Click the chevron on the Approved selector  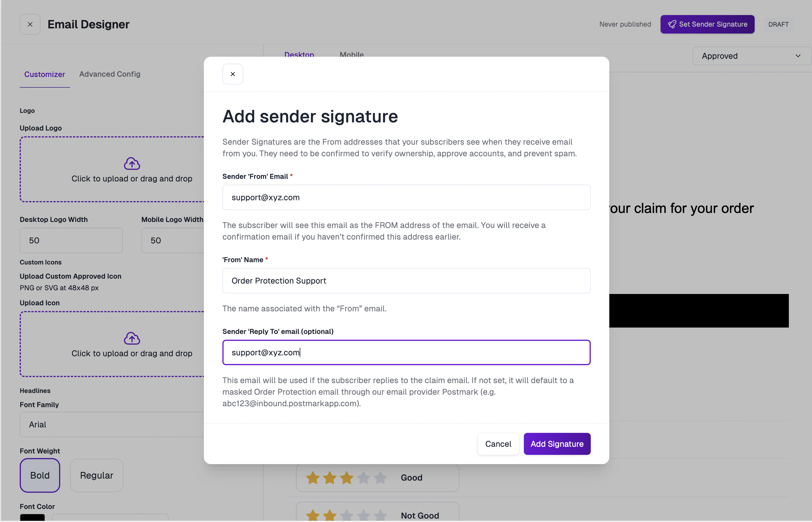pos(798,56)
